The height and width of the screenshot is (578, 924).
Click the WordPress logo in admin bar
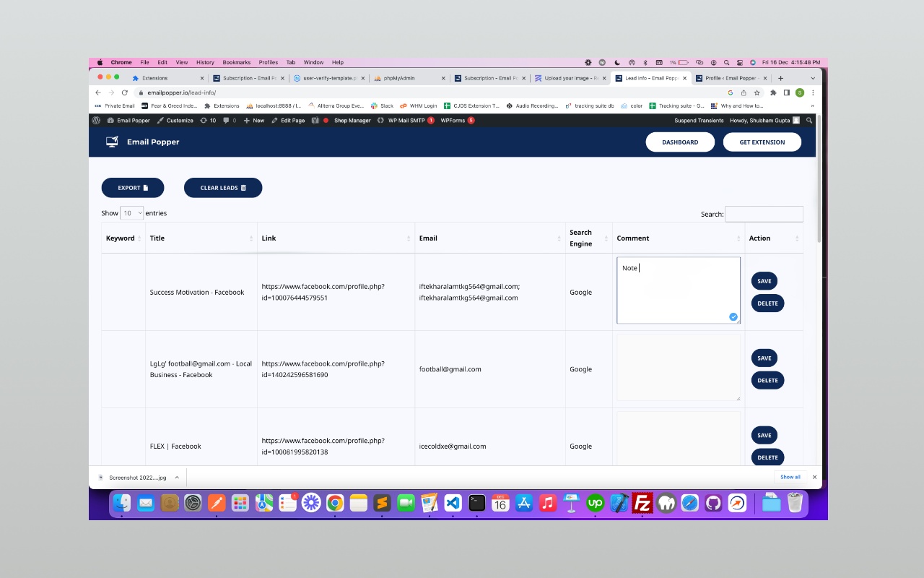coord(96,121)
